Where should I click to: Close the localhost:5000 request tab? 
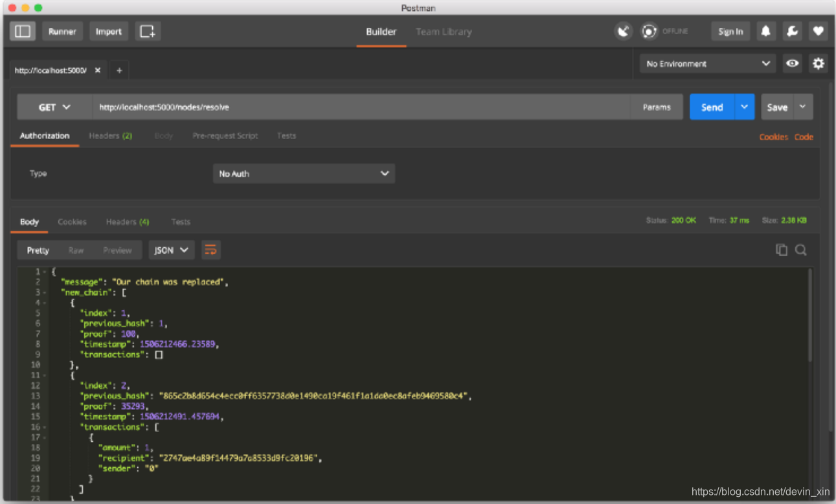[98, 71]
